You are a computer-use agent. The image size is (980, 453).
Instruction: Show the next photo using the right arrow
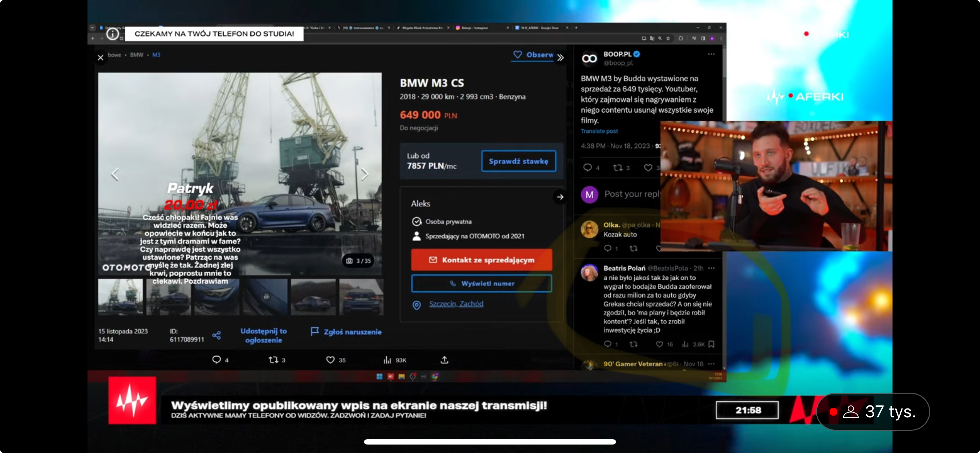[x=364, y=175]
